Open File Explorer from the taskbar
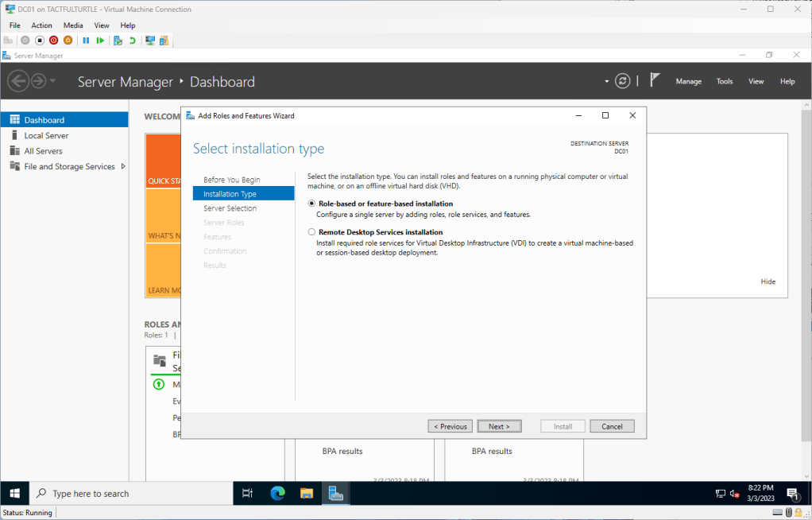812x520 pixels. pos(307,493)
